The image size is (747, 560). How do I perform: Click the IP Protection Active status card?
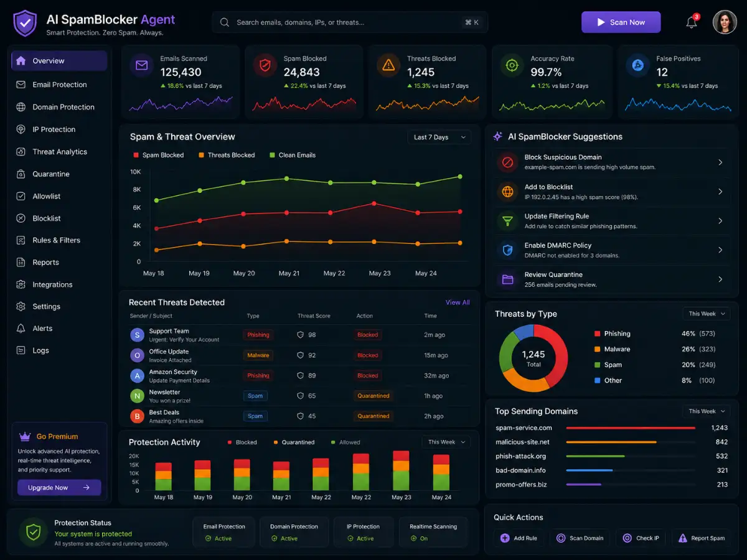[x=363, y=532]
